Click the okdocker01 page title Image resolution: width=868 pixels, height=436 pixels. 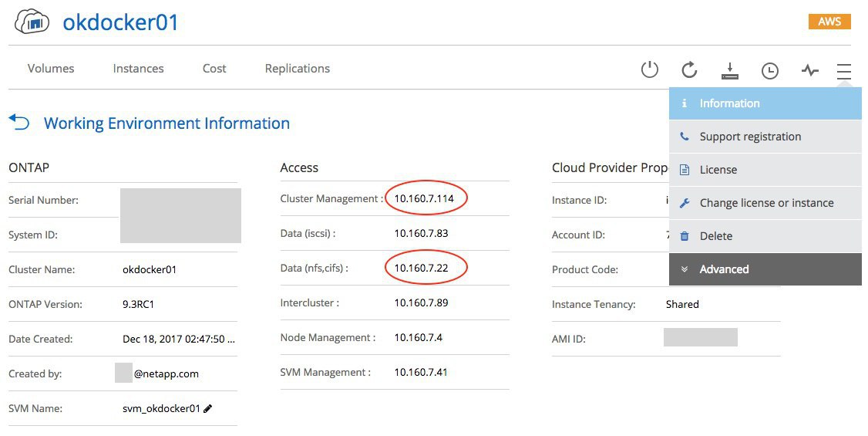tap(121, 22)
